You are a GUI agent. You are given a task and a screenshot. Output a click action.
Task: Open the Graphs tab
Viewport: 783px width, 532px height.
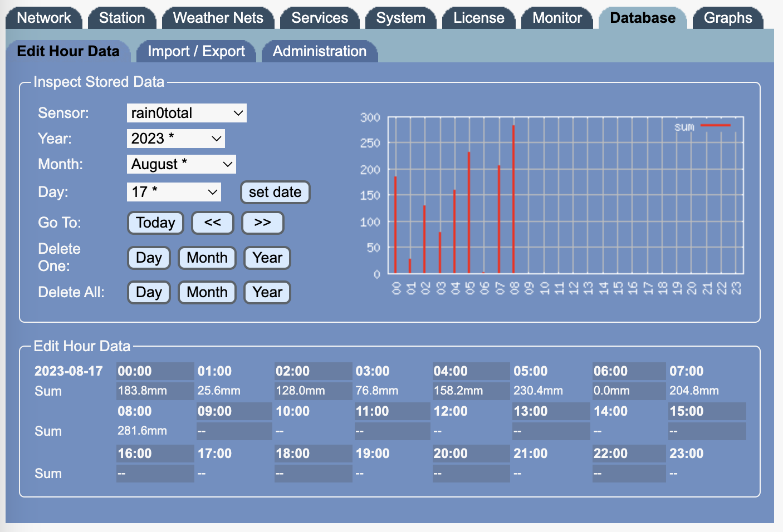pos(728,18)
